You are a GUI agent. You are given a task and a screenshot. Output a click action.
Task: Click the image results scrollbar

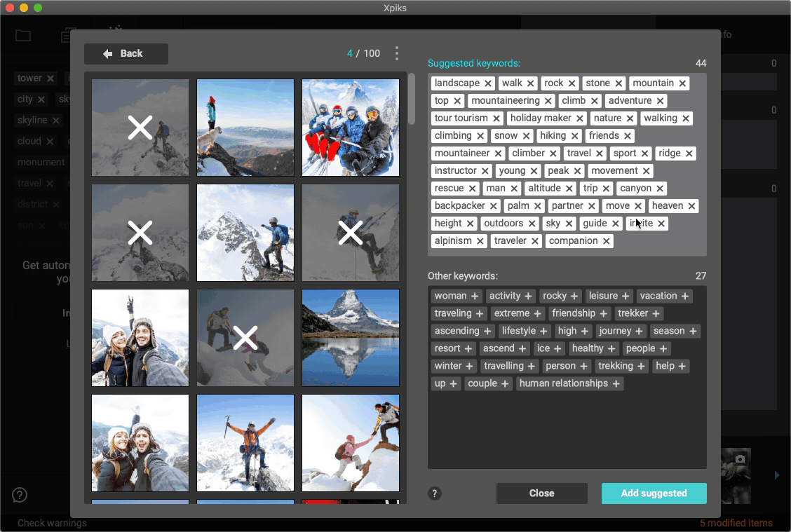click(412, 98)
